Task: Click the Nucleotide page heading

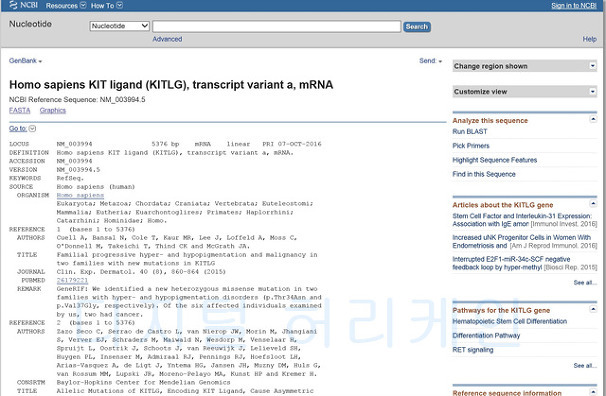Action: [x=30, y=24]
